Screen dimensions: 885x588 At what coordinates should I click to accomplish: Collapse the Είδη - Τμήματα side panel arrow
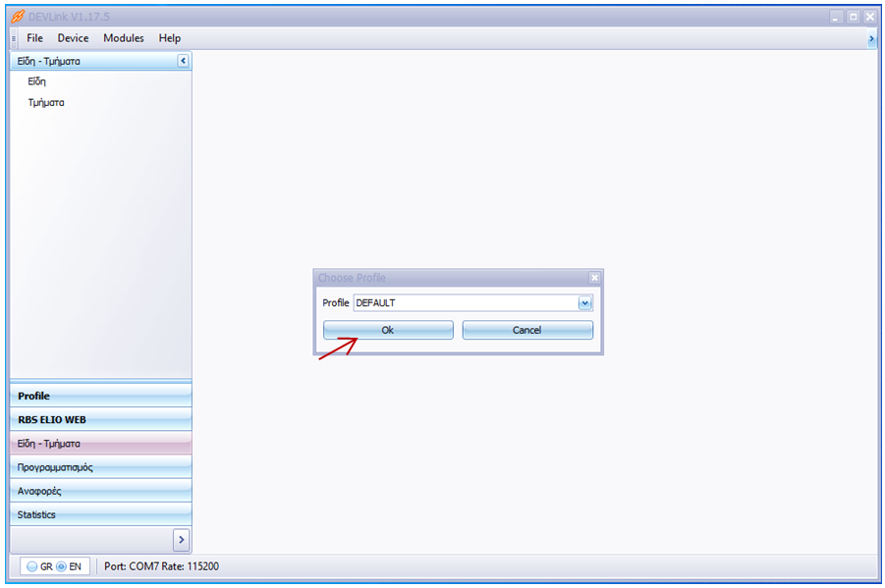pyautogui.click(x=183, y=61)
